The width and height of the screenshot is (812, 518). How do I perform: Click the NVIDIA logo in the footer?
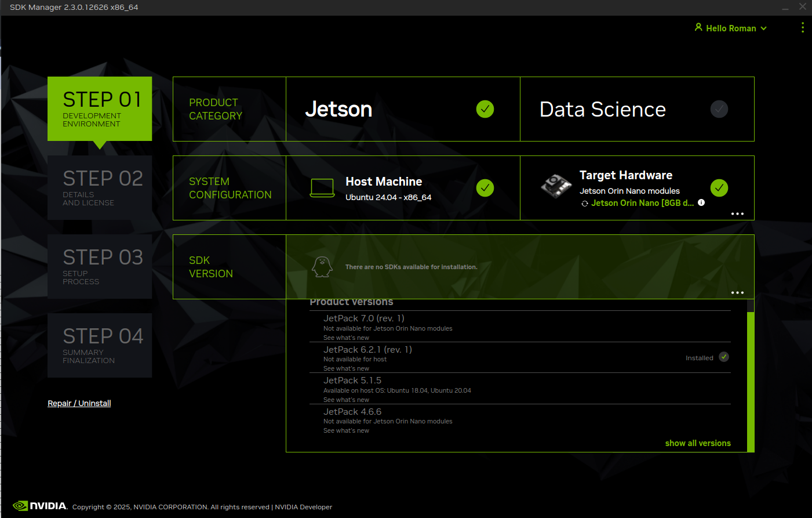tap(40, 506)
